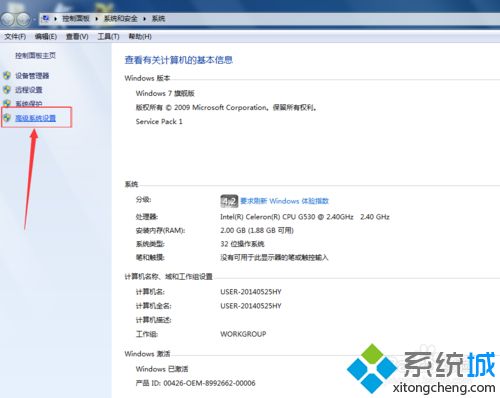
Task: Click the Windows 激活 section heading
Action: tap(147, 354)
